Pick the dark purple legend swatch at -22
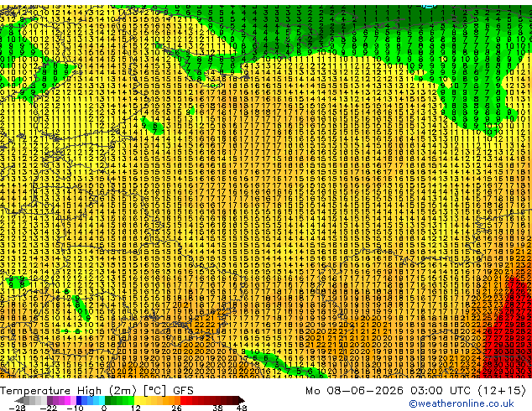This screenshot has height=411, width=532. pyautogui.click(x=50, y=400)
